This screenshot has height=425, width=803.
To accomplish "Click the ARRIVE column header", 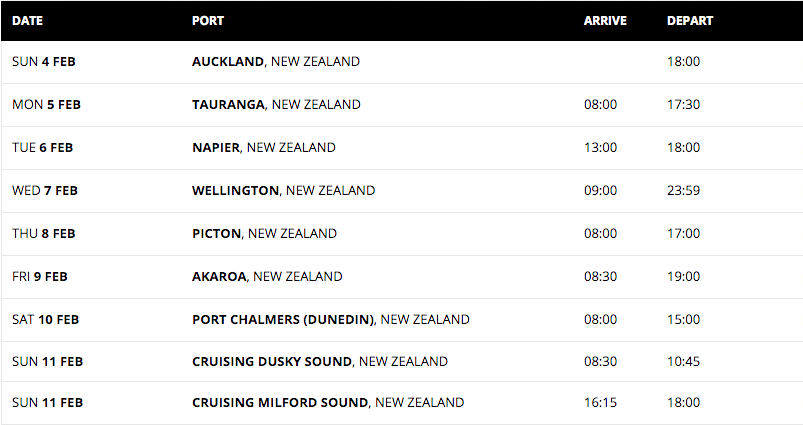I will point(605,21).
